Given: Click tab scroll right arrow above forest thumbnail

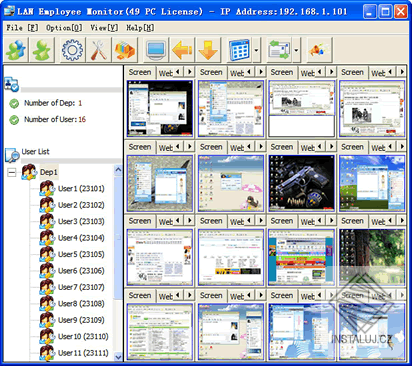Looking at the screenshot, I should click(402, 220).
